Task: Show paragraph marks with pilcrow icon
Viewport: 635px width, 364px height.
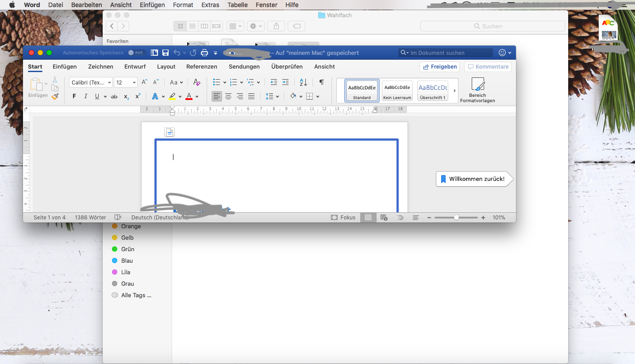Action: click(322, 82)
